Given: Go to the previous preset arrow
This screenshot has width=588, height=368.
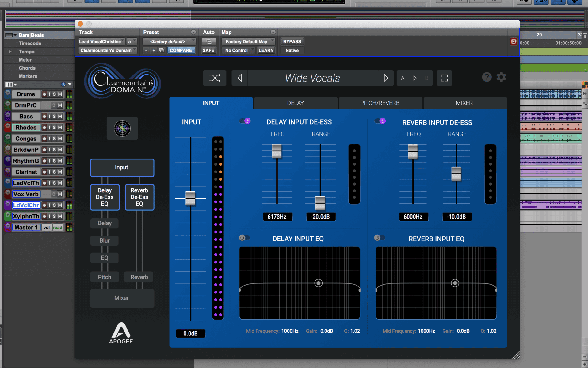Looking at the screenshot, I should 240,78.
